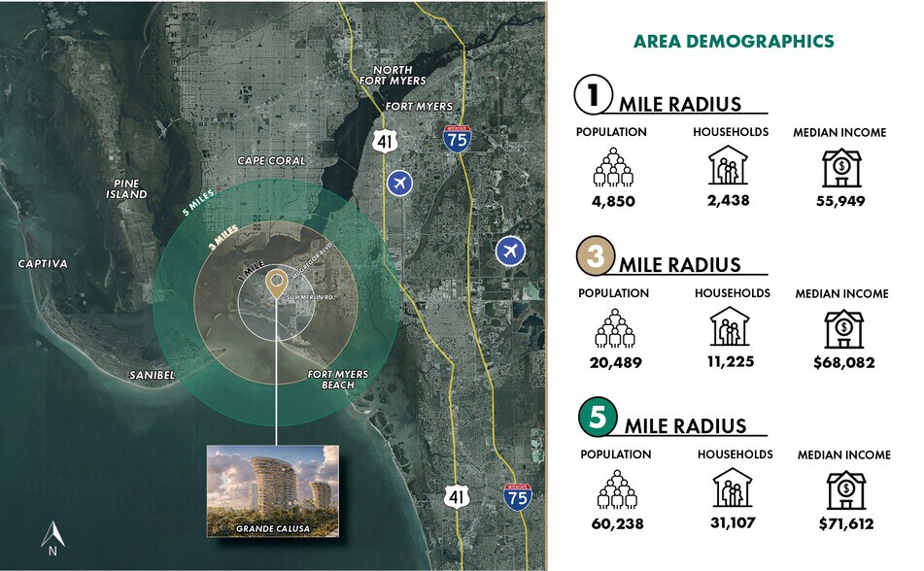Click the households icon showing 2,438
The width and height of the screenshot is (924, 571).
[x=728, y=167]
